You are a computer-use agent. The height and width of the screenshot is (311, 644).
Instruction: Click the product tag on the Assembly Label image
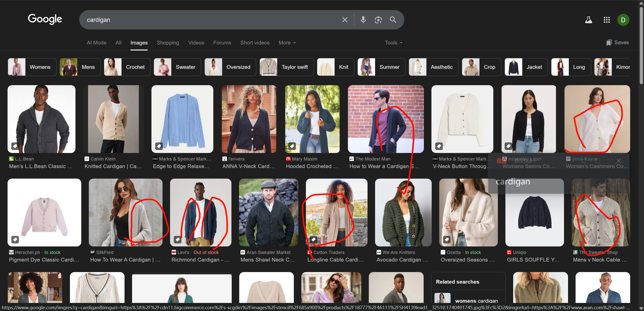(509, 146)
